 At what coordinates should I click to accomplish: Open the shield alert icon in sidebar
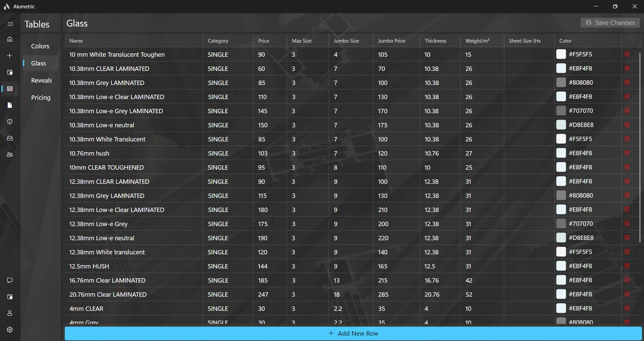click(x=10, y=122)
